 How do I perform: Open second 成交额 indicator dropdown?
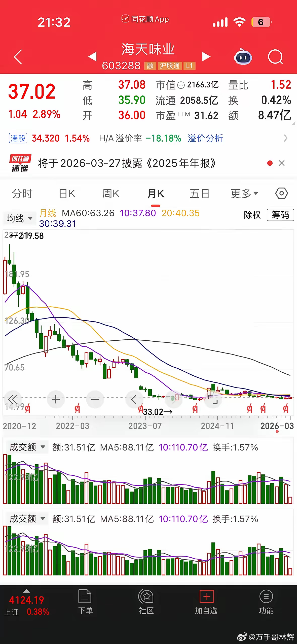27,519
